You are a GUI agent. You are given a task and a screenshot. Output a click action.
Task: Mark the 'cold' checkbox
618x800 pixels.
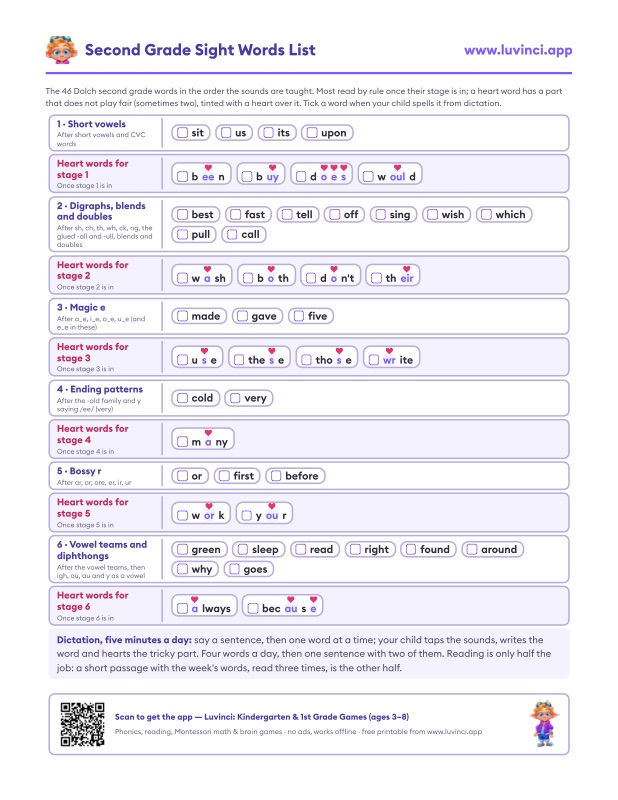pyautogui.click(x=182, y=398)
